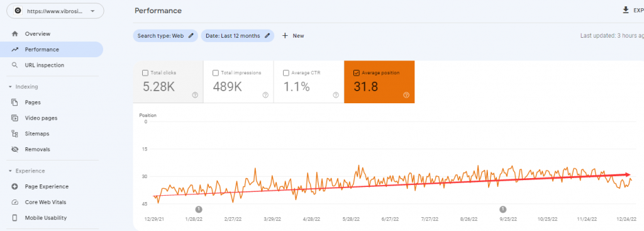Open help icon on Total impressions card
The image size is (644, 231).
[265, 95]
